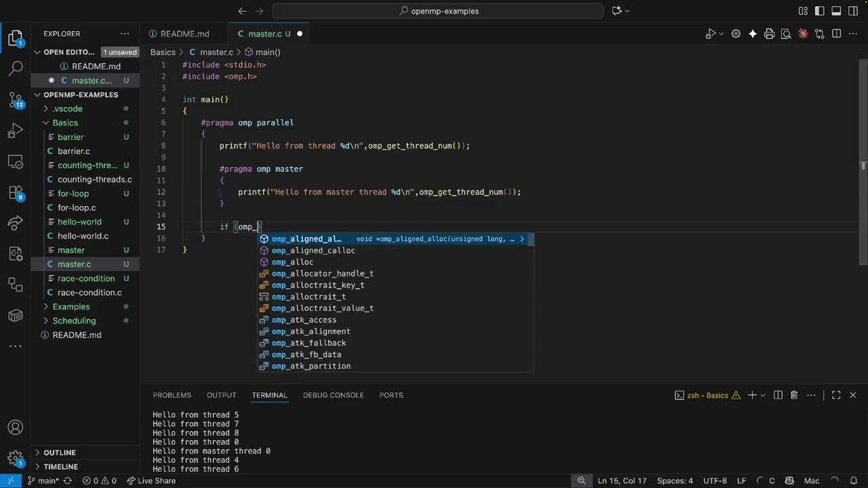868x488 pixels.
Task: Open terminal panel More Actions ellipsis
Action: [x=811, y=395]
